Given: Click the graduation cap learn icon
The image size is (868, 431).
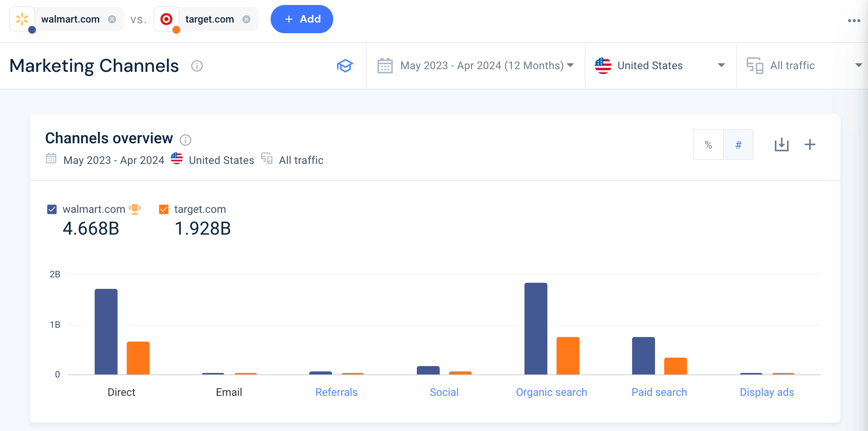Looking at the screenshot, I should tap(344, 65).
